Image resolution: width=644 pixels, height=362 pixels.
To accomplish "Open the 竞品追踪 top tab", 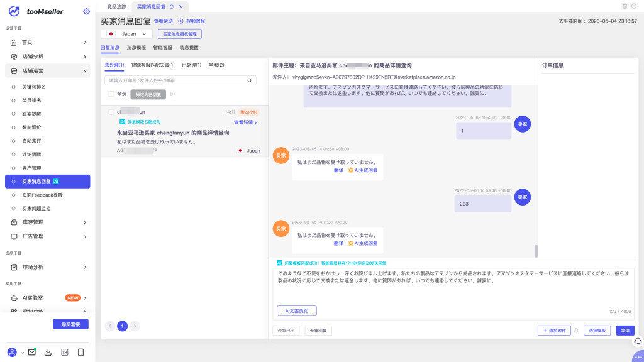I will pyautogui.click(x=116, y=6).
